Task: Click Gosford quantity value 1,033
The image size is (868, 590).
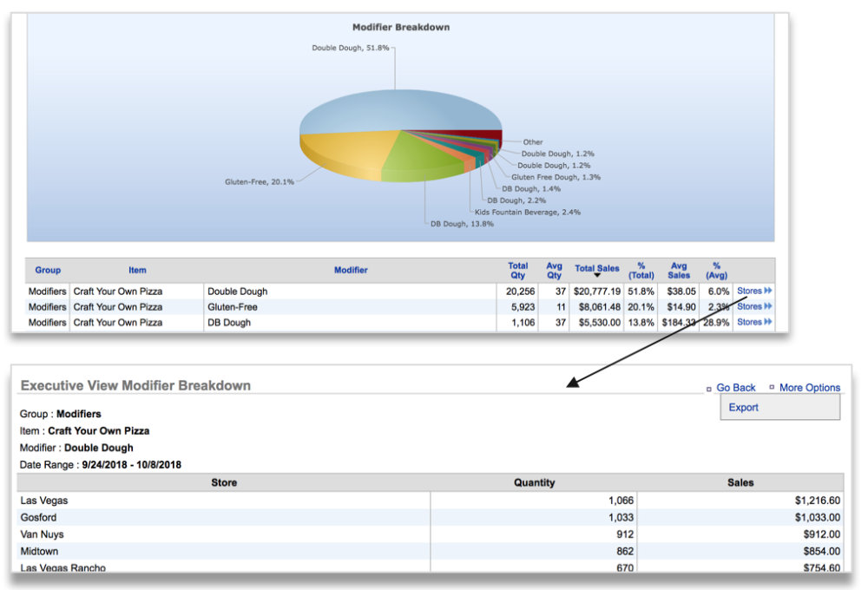Action: [x=621, y=517]
